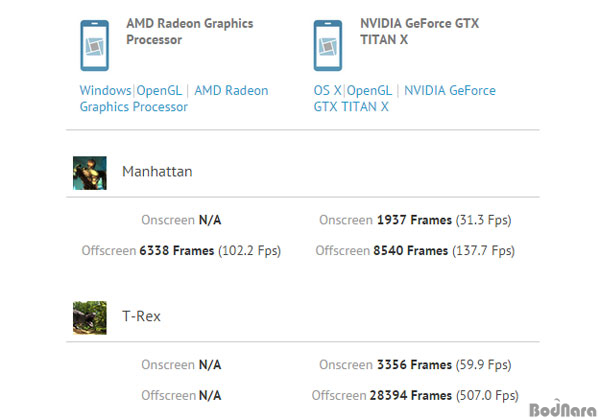Screen dimensions: 600x420
Task: Open the Windows platform link
Action: pyautogui.click(x=105, y=90)
